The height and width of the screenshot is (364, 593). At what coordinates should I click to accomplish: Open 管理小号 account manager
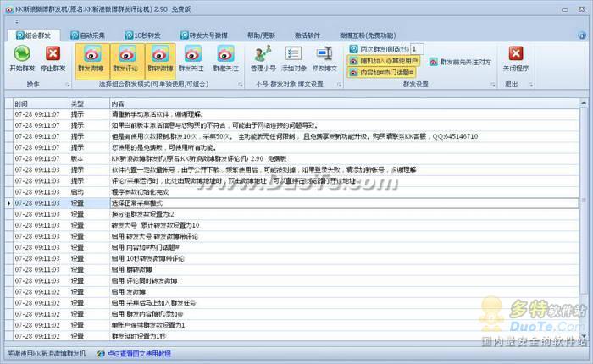coord(263,53)
